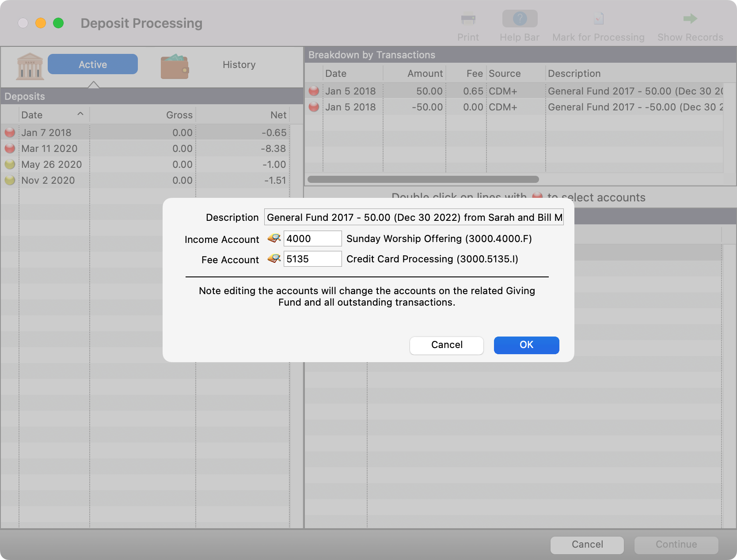Click the red dot on the 50.00 transaction row
Screen dimensions: 737x560
(x=314, y=91)
